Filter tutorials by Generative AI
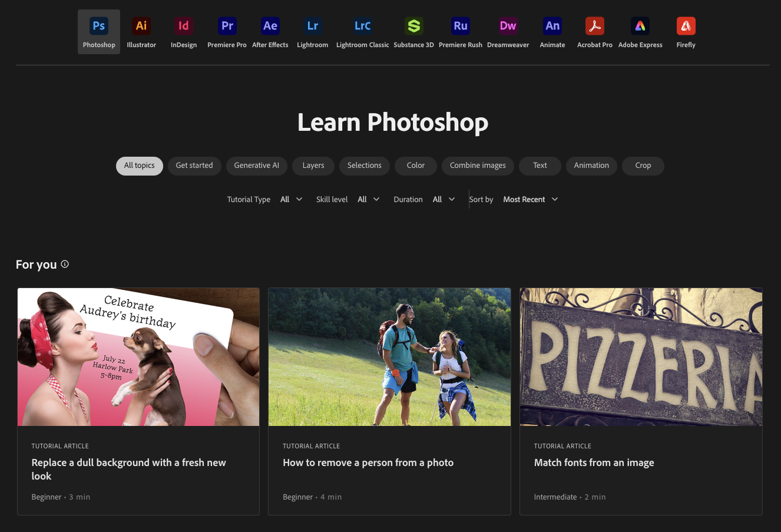Screen dimensions: 781x532 pyautogui.click(x=257, y=166)
